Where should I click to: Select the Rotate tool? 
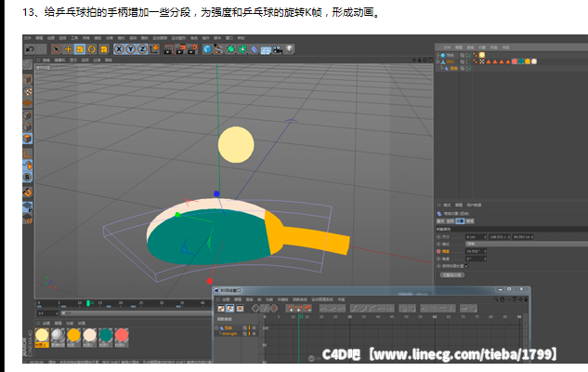92,49
